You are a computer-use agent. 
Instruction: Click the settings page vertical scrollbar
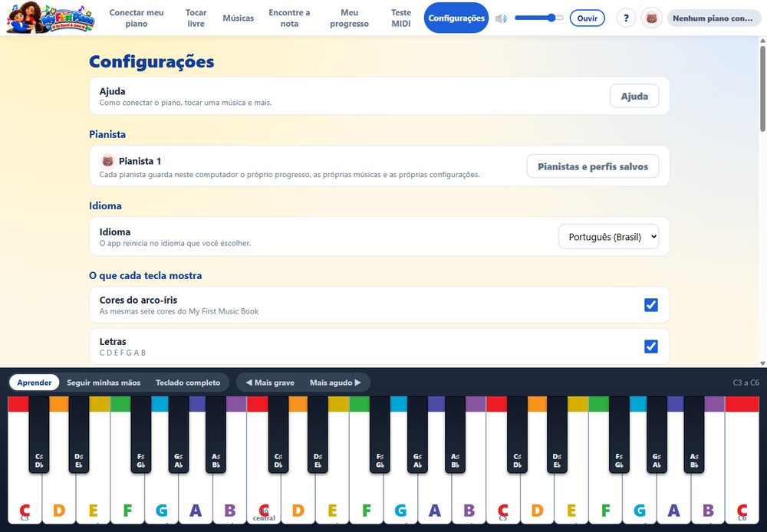[762, 88]
